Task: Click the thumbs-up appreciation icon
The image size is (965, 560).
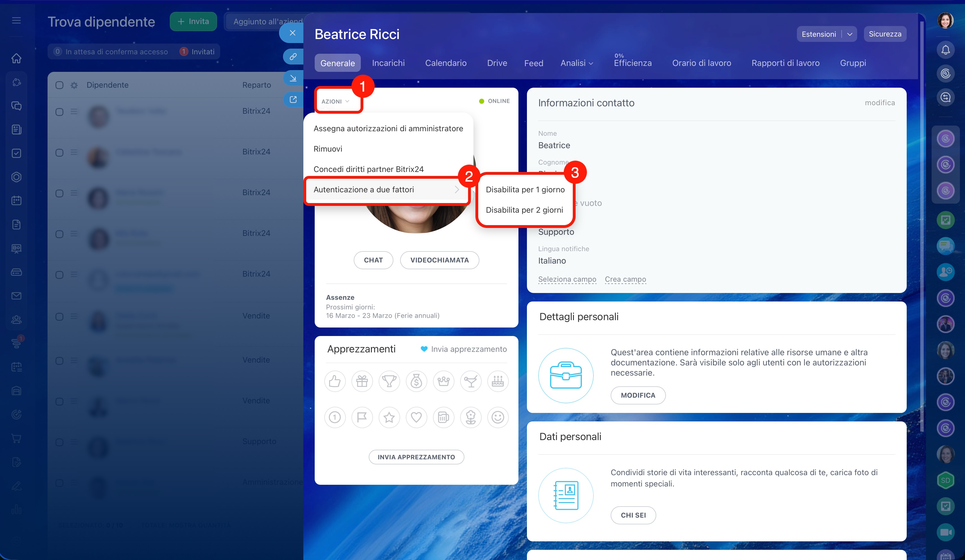Action: [x=335, y=381]
